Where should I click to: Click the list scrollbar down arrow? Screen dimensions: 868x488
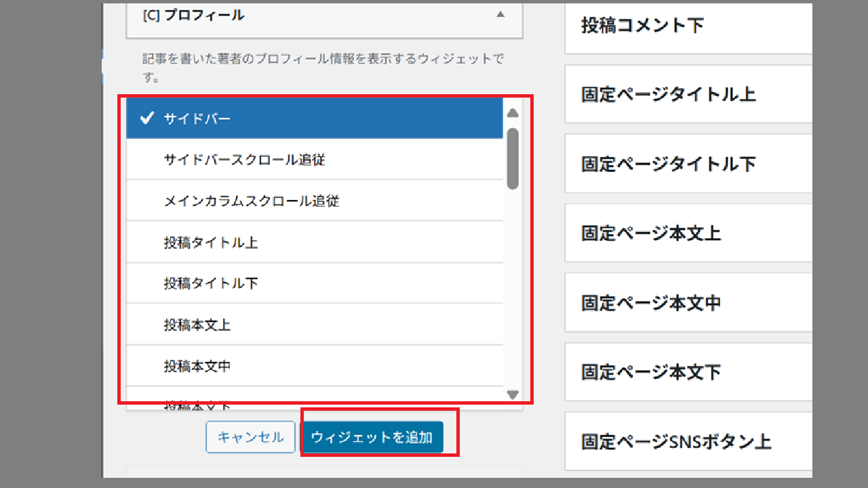click(513, 394)
